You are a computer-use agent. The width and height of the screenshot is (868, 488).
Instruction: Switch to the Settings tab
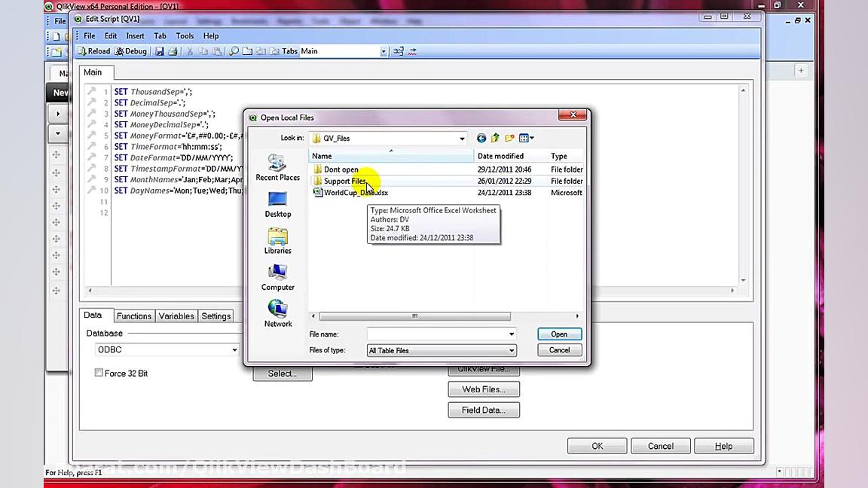click(216, 316)
